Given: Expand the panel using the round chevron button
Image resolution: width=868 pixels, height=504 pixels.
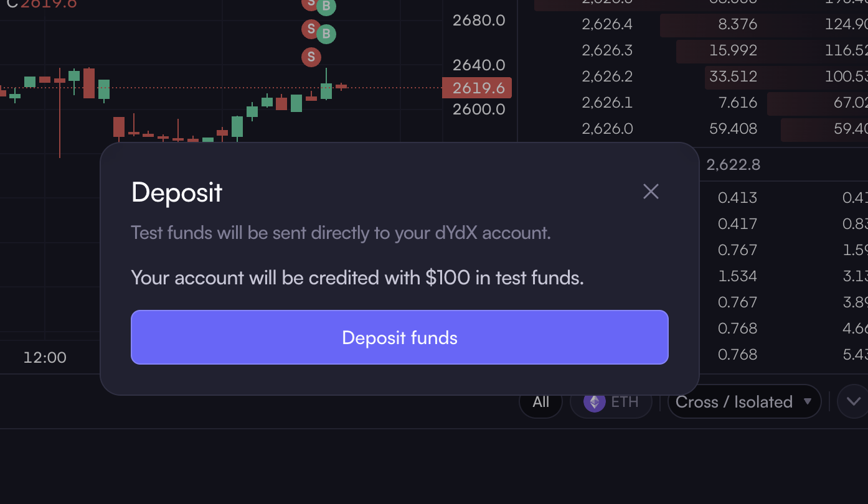Looking at the screenshot, I should [x=853, y=401].
